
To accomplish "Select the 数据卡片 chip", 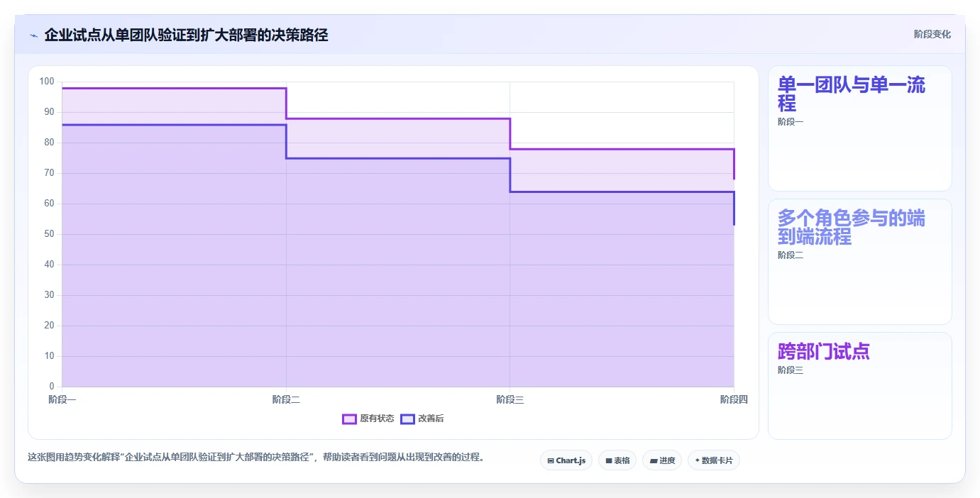I will point(714,460).
